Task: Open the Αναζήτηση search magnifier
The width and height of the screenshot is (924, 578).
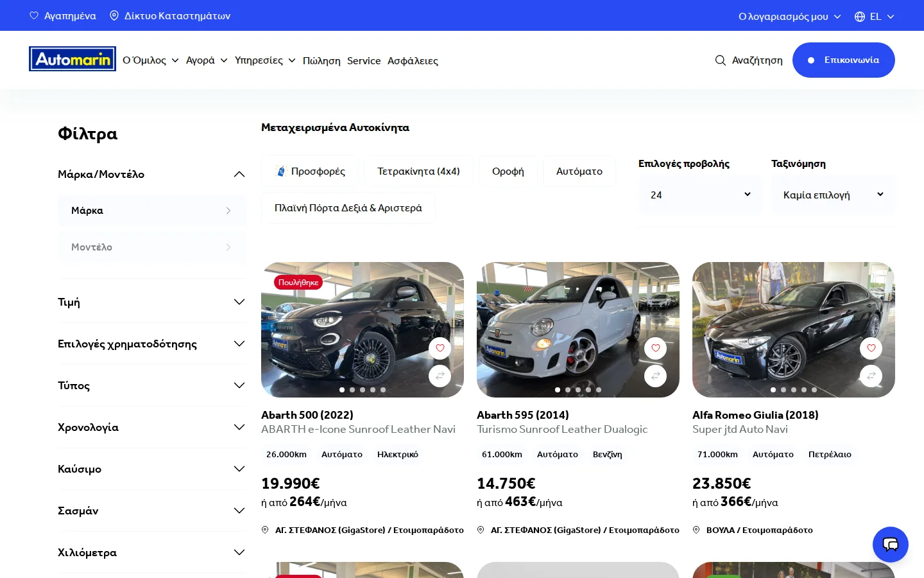Action: click(x=749, y=60)
